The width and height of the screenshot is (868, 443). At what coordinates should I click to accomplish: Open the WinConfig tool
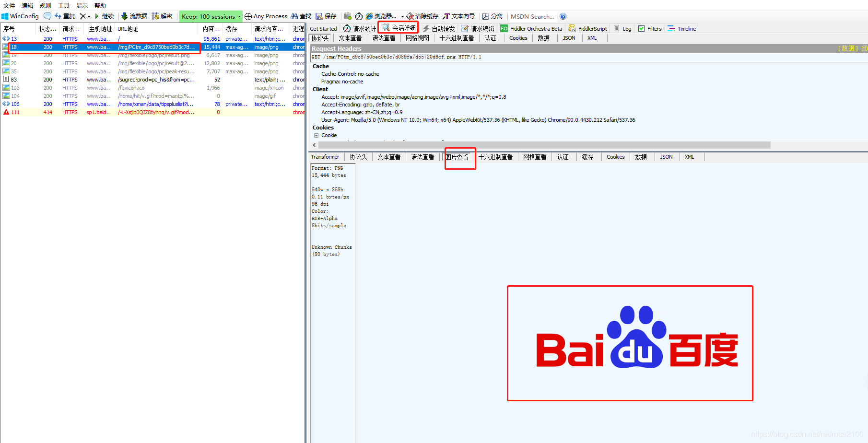point(20,16)
